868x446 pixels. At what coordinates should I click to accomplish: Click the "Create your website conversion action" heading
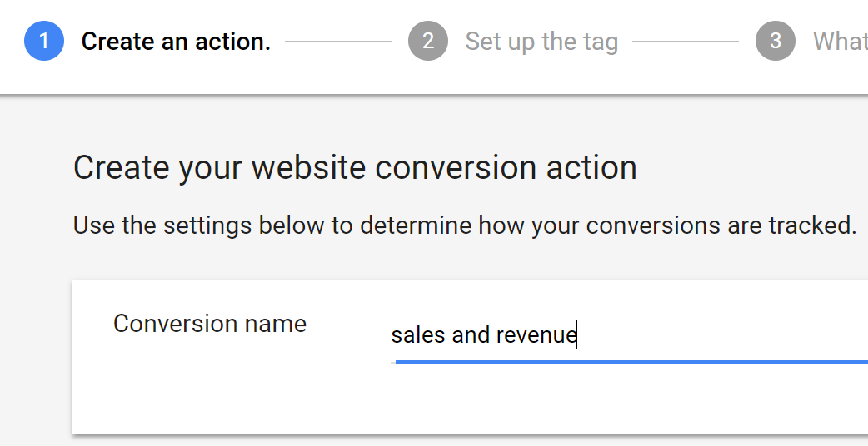pyautogui.click(x=355, y=168)
